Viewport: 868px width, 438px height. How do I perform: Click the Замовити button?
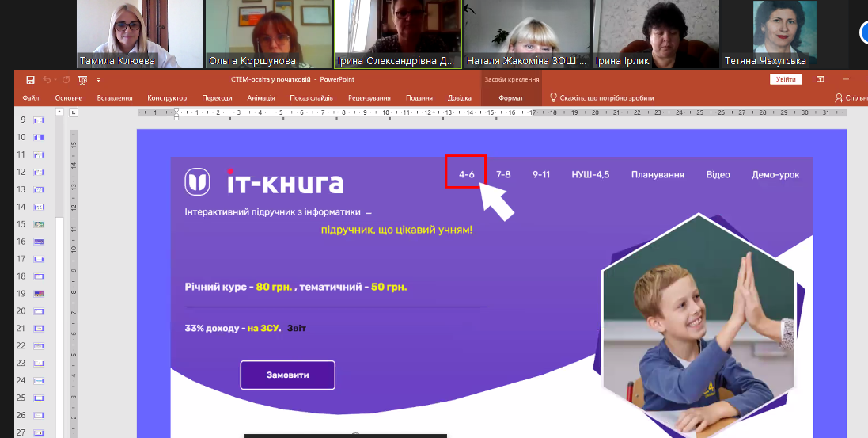click(x=288, y=375)
